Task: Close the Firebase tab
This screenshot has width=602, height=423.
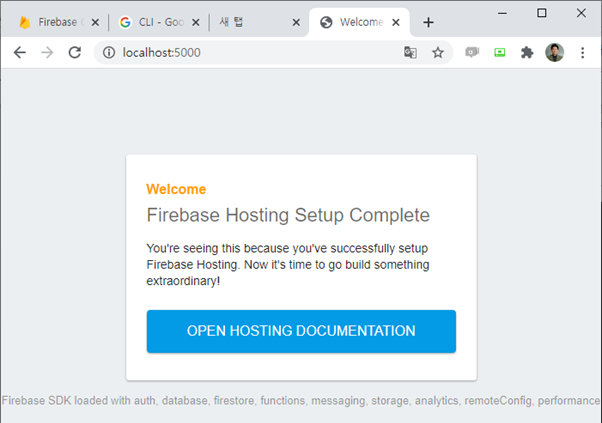Action: [95, 23]
